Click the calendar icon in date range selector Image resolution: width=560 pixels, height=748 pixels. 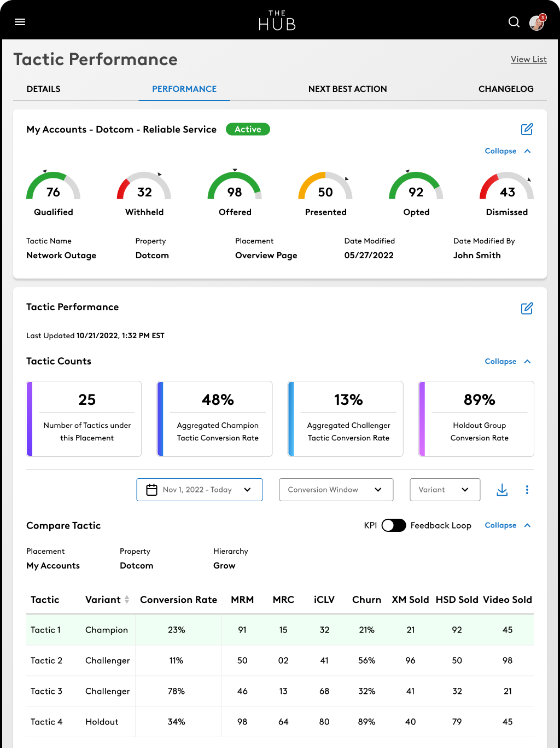coord(151,489)
